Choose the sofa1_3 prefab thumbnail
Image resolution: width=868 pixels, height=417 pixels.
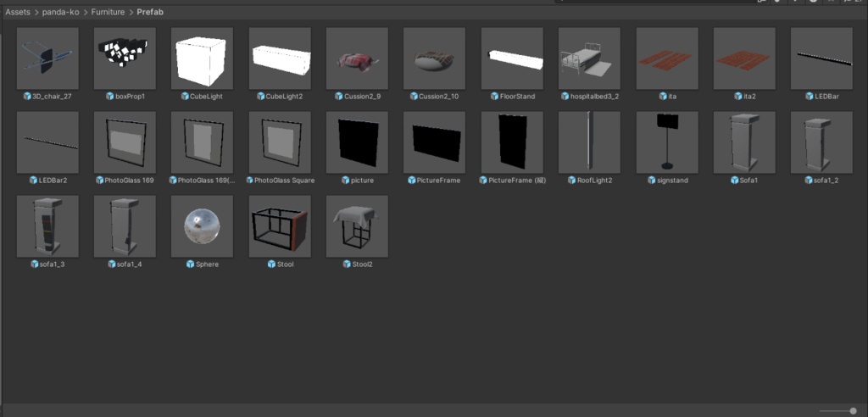tap(47, 226)
